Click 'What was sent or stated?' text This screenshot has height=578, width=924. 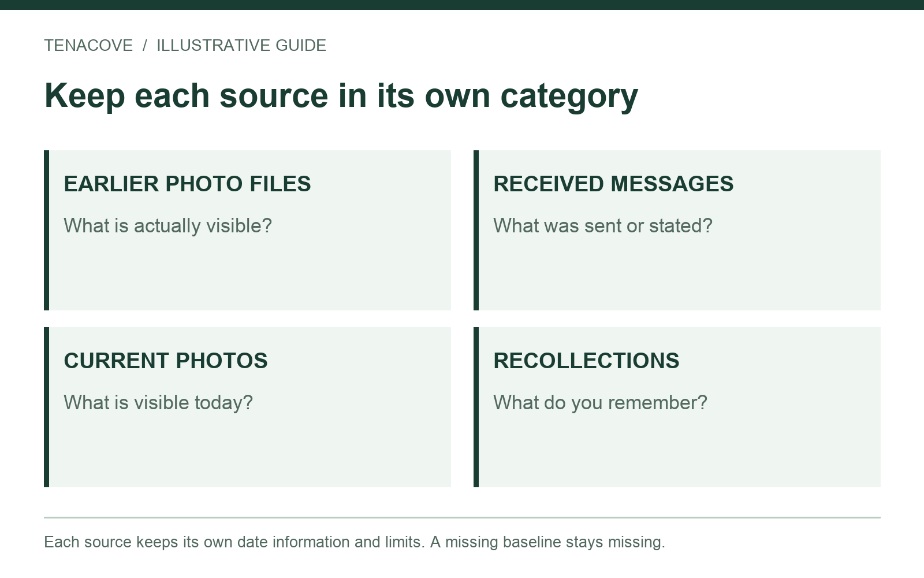coord(603,225)
